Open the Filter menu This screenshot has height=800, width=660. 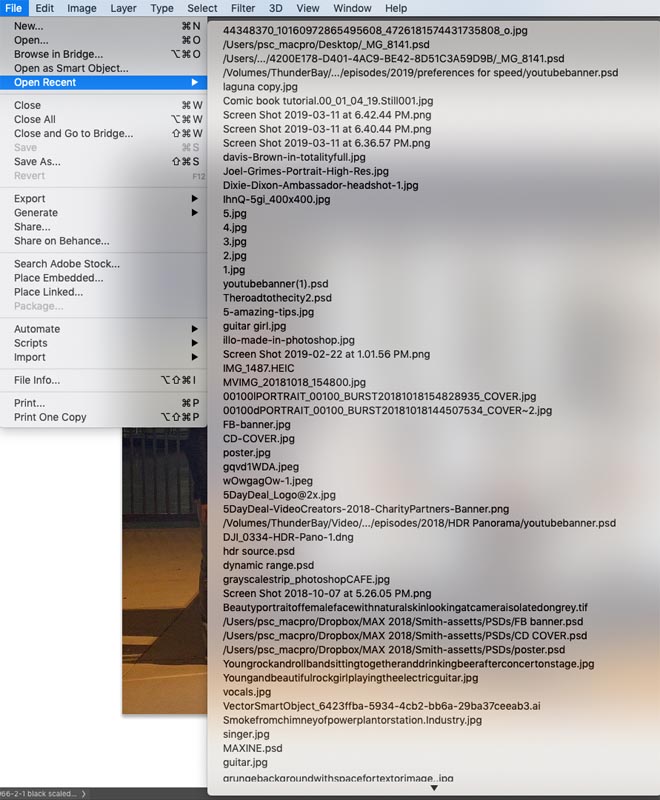tap(243, 8)
